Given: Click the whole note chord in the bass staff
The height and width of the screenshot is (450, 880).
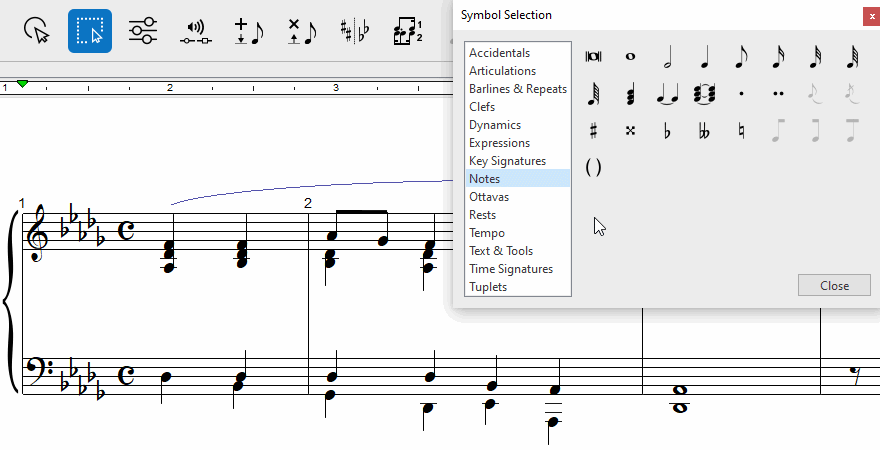Looking at the screenshot, I should 679,398.
